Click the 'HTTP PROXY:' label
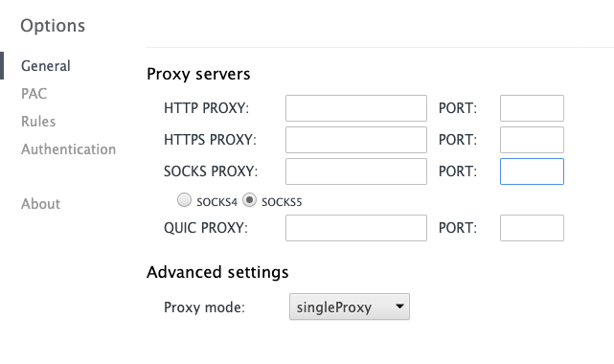Image resolution: width=614 pixels, height=364 pixels. [x=206, y=108]
